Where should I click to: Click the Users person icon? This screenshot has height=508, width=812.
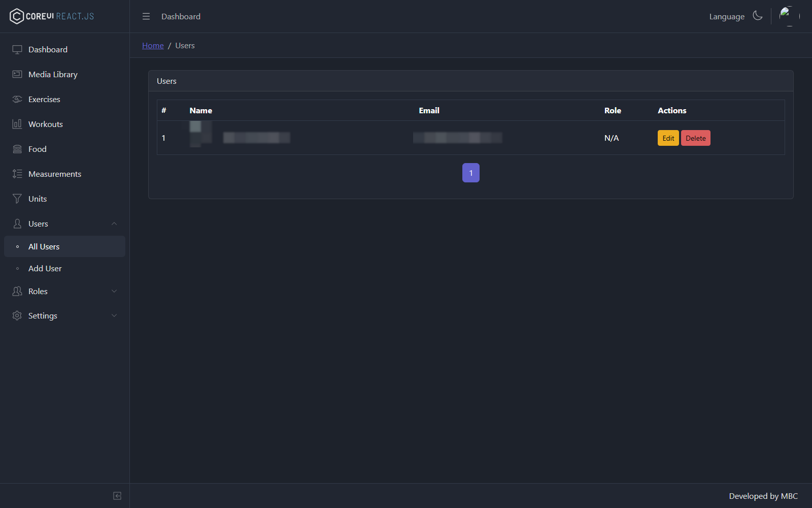coord(17,224)
